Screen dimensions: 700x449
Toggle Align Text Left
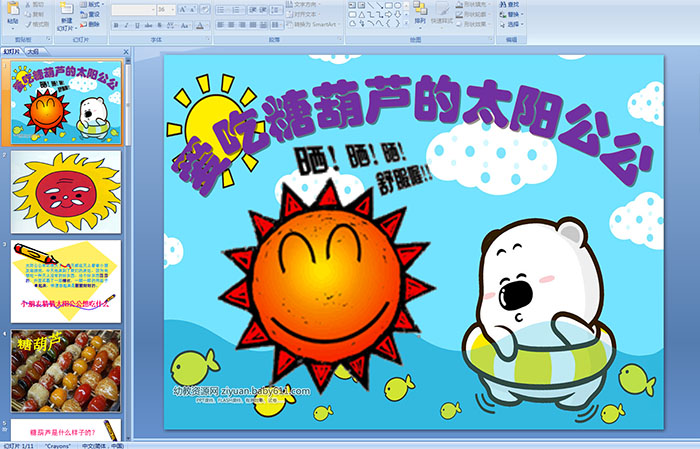click(221, 25)
